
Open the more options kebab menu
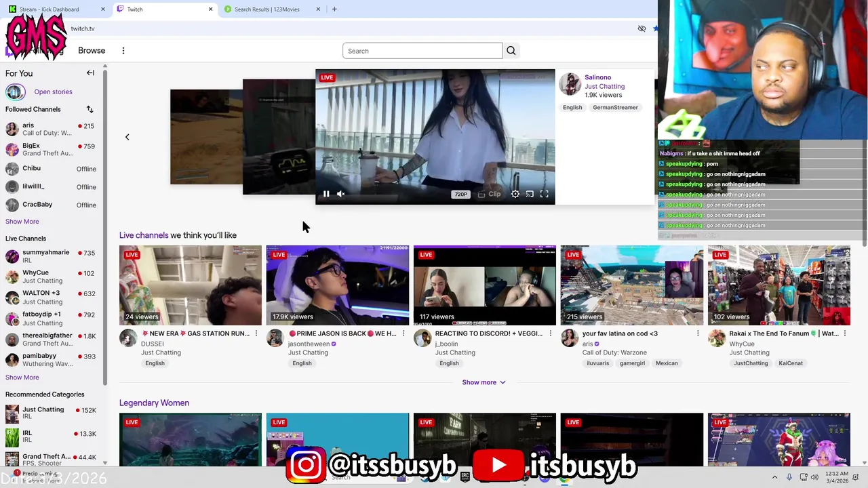123,51
